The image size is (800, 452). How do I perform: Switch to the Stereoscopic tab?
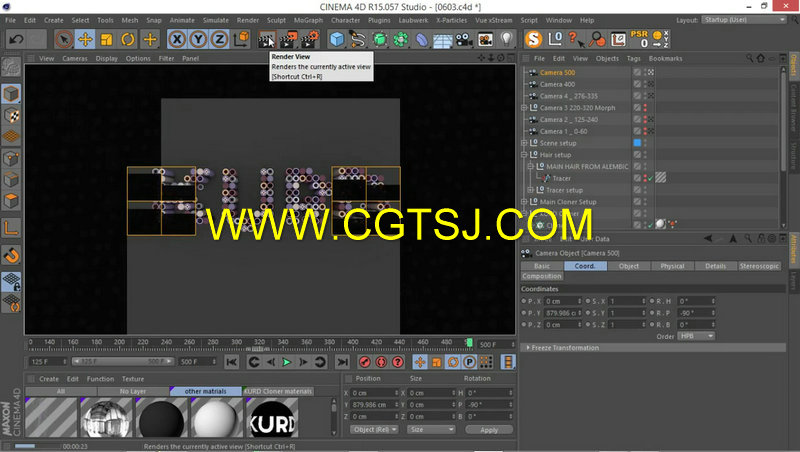(x=759, y=266)
